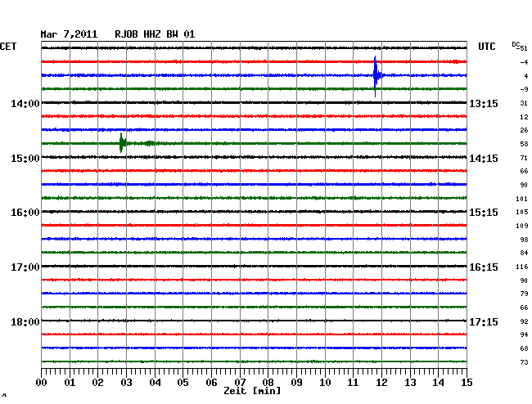
Task: Click minute tick label "02"
Action: tap(97, 383)
